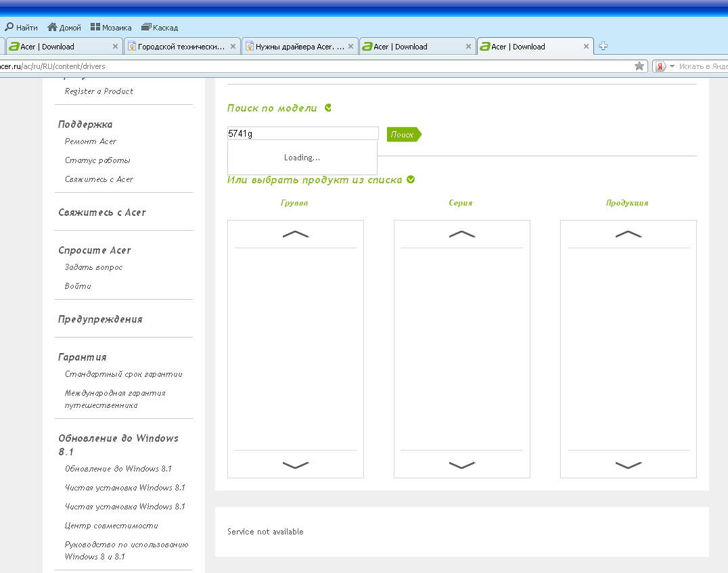Arrange windows with Каскад
The image size is (728, 573).
(160, 27)
